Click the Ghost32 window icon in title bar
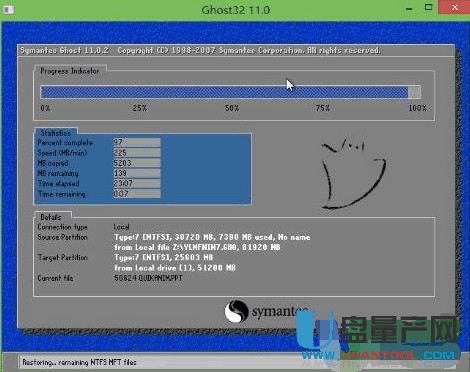Image resolution: width=470 pixels, height=372 pixels. coord(8,9)
